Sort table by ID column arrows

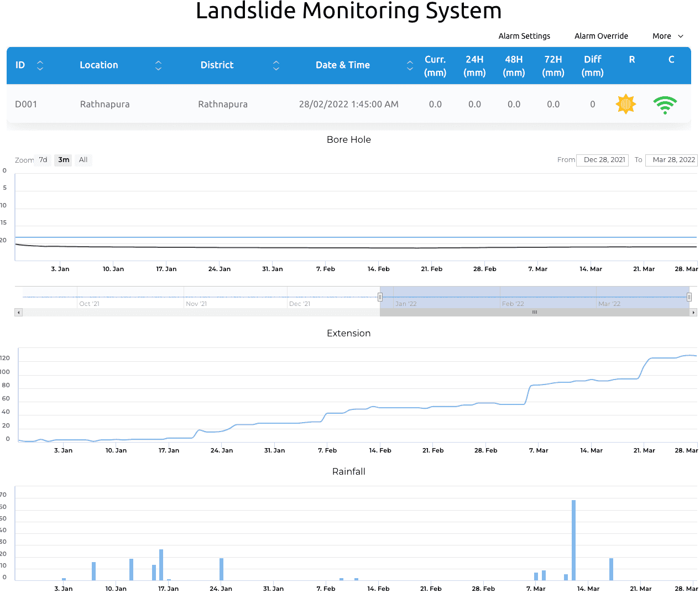(x=40, y=65)
